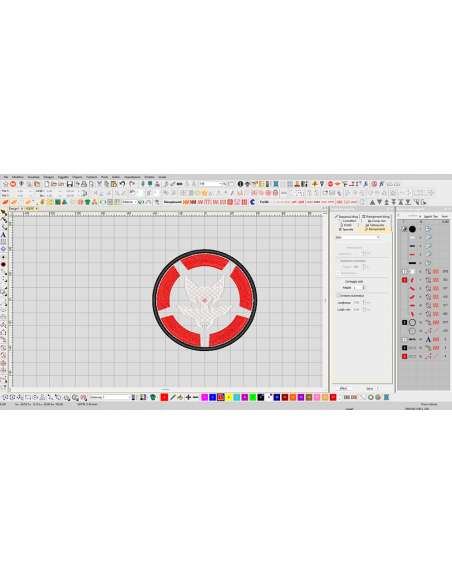Pick the orange palette swatch
Viewport: 452px width, 584px height.
(x=293, y=397)
